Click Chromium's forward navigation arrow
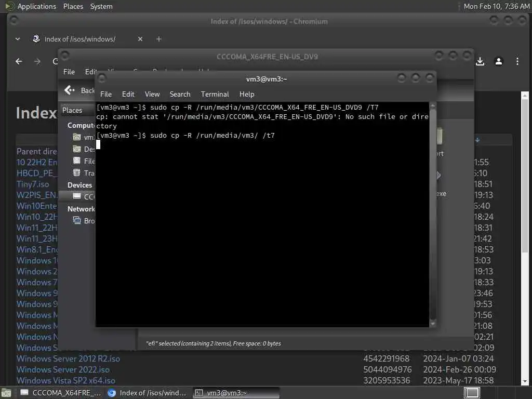Image resolution: width=532 pixels, height=399 pixels. click(x=37, y=61)
